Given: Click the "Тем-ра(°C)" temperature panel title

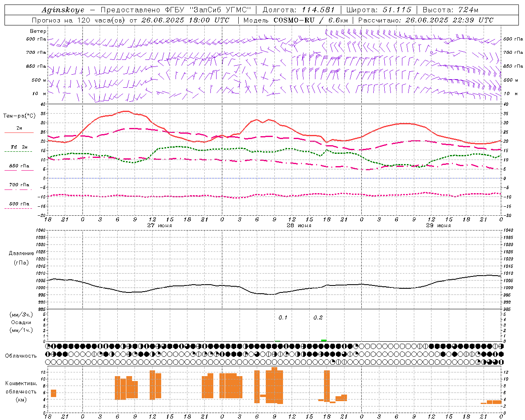Looking at the screenshot, I should point(19,116).
